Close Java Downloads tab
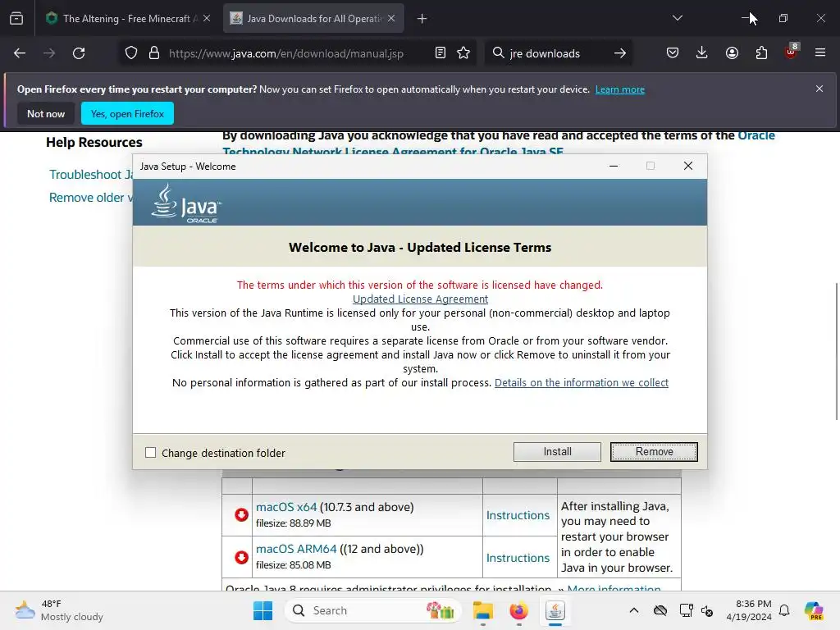This screenshot has width=840, height=630. [391, 19]
